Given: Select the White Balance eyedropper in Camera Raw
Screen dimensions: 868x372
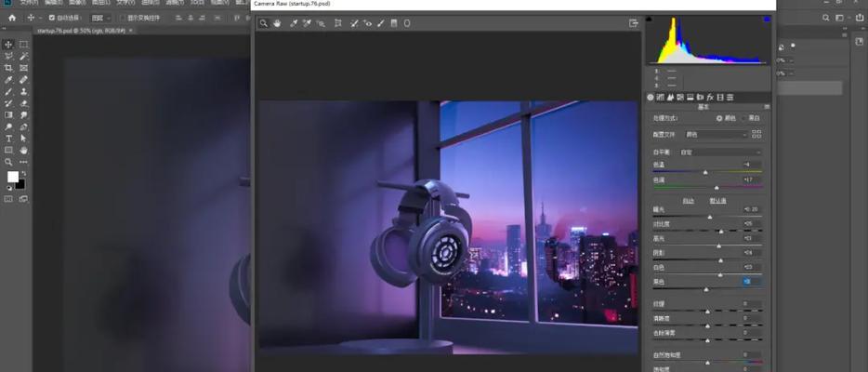Looking at the screenshot, I should pos(294,23).
